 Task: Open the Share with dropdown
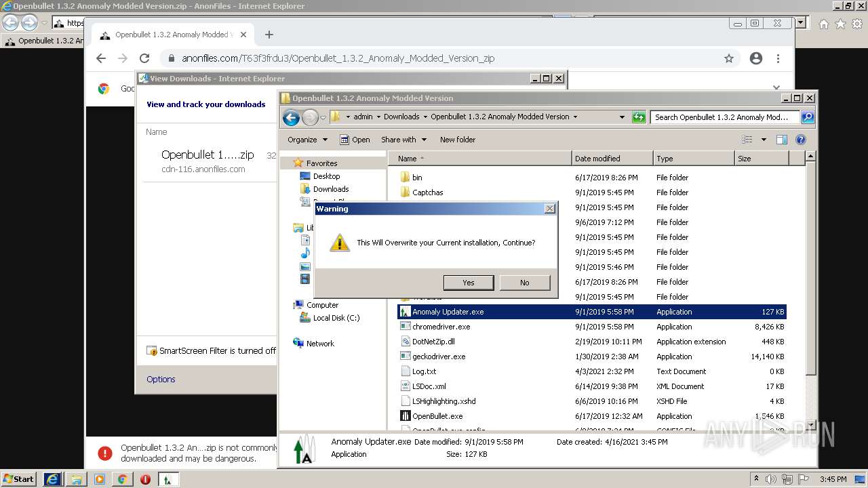[x=403, y=140]
